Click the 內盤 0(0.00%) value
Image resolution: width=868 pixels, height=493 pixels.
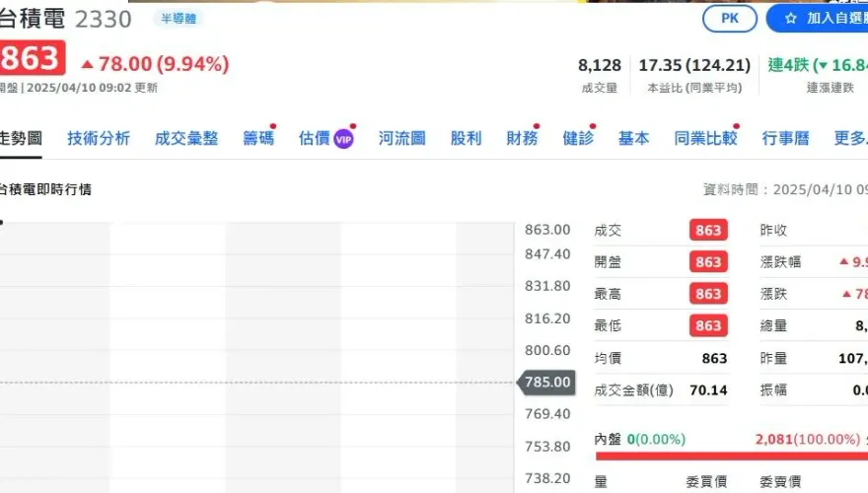[656, 440]
